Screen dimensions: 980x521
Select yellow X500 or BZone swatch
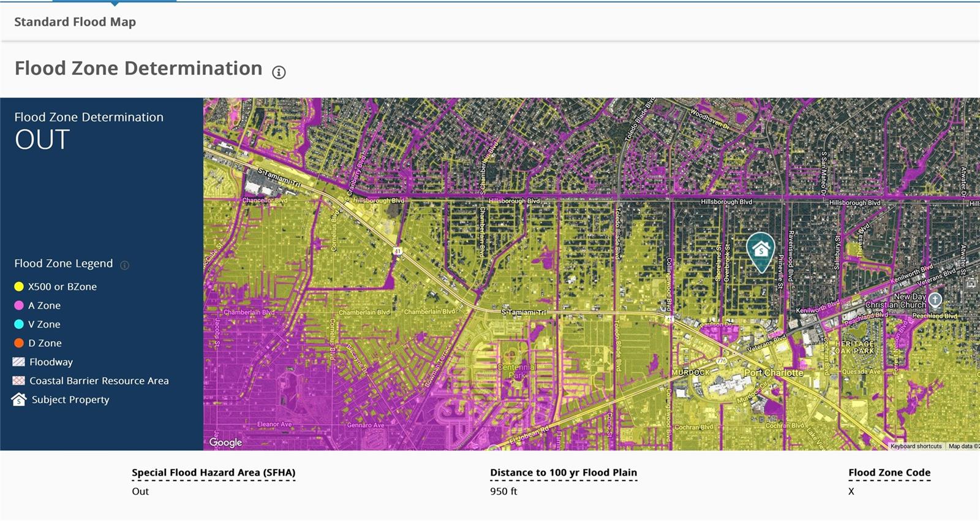tap(19, 286)
